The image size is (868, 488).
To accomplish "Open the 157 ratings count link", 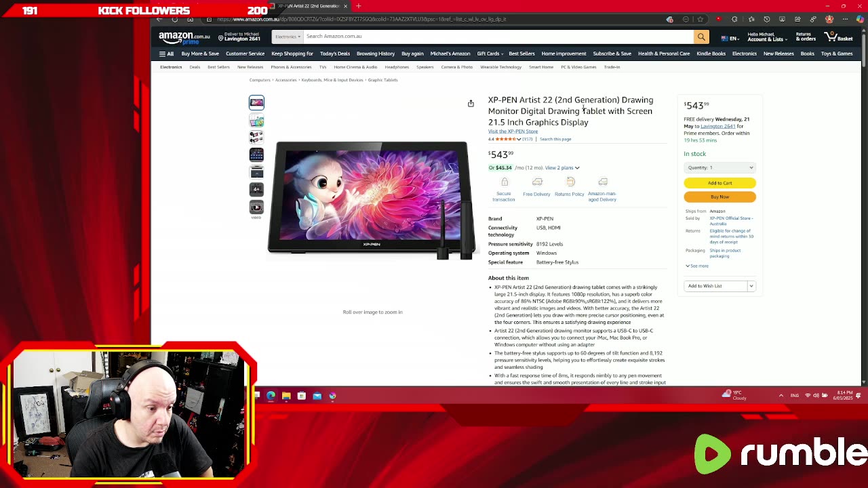I will click(527, 139).
